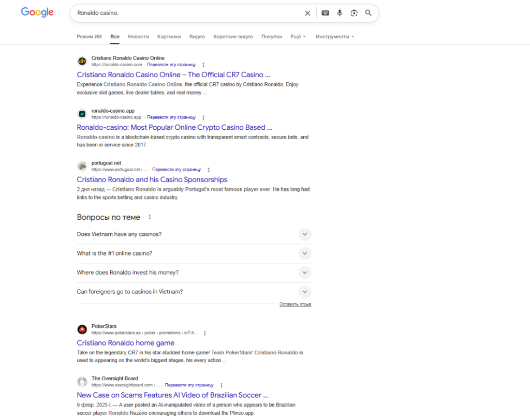Image resolution: width=530 pixels, height=420 pixels.
Task: Open the Инструменты dropdown
Action: pos(335,37)
